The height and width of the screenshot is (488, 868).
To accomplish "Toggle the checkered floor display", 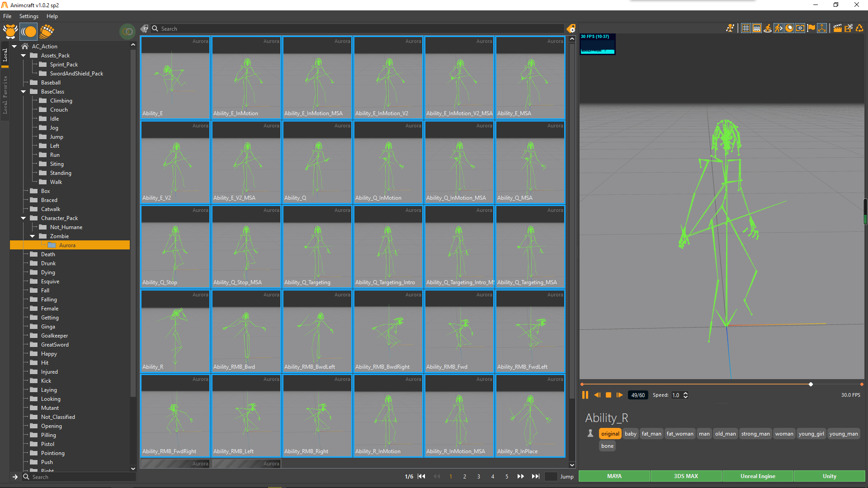I will click(x=756, y=28).
